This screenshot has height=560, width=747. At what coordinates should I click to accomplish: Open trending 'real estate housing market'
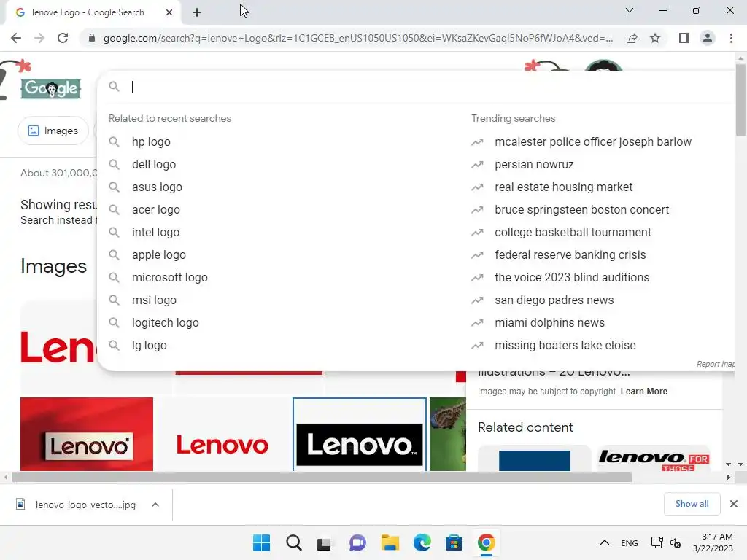tap(564, 187)
